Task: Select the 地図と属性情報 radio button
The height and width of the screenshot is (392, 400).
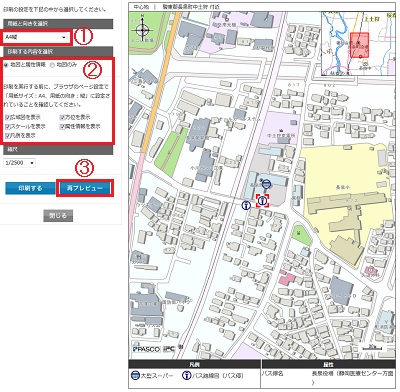Action: 6,65
